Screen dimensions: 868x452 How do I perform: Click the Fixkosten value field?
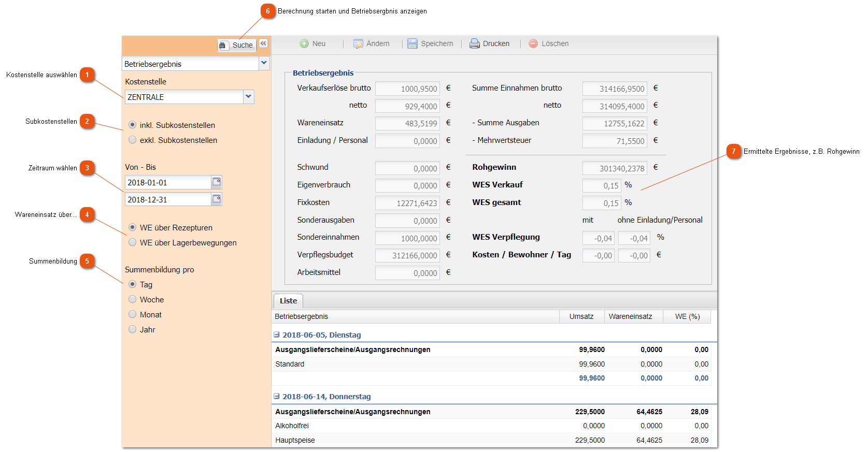(407, 203)
